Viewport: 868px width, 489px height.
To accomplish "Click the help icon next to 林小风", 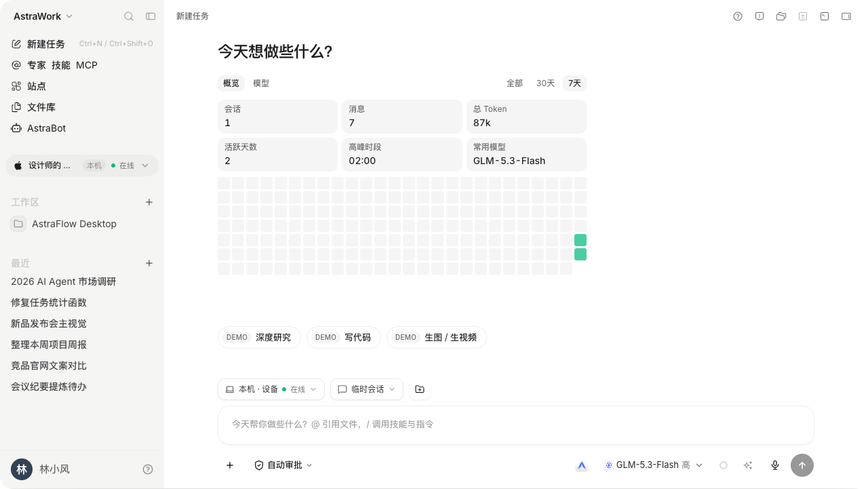I will (x=148, y=469).
